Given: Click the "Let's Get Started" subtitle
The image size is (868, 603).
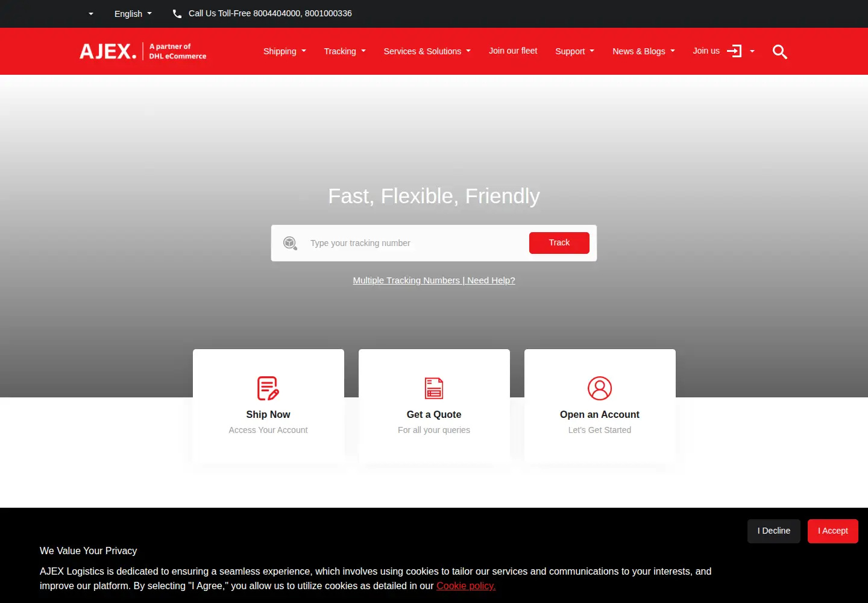Looking at the screenshot, I should click(x=600, y=430).
